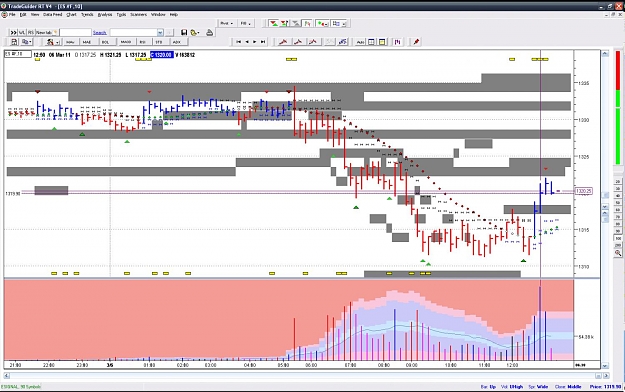The height and width of the screenshot is (392, 625).
Task: Click the printer icon
Action: pyautogui.click(x=209, y=32)
